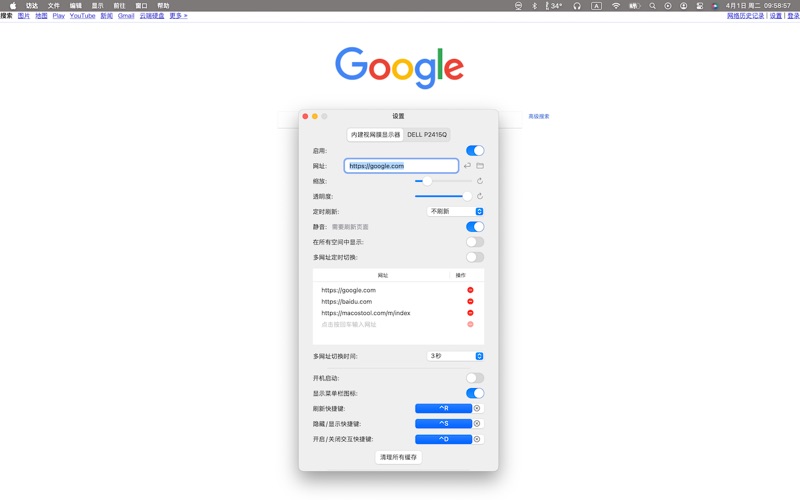800x500 pixels.
Task: Click the play circle menu bar icon
Action: click(x=668, y=6)
